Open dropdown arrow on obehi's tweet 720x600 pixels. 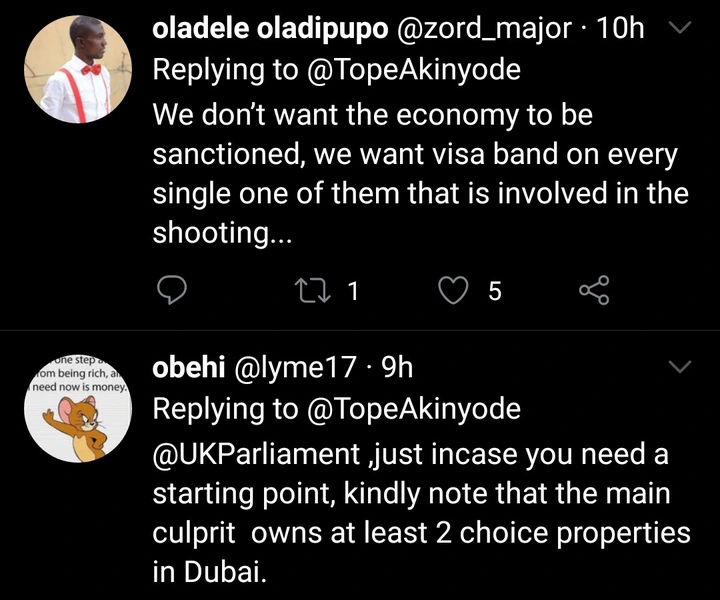(x=679, y=368)
